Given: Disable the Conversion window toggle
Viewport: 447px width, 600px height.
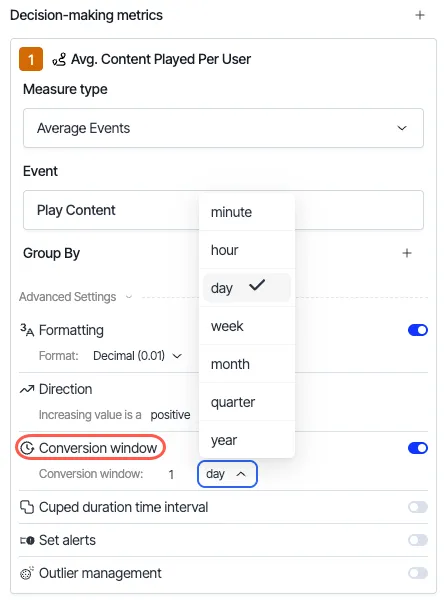Looking at the screenshot, I should coord(418,448).
